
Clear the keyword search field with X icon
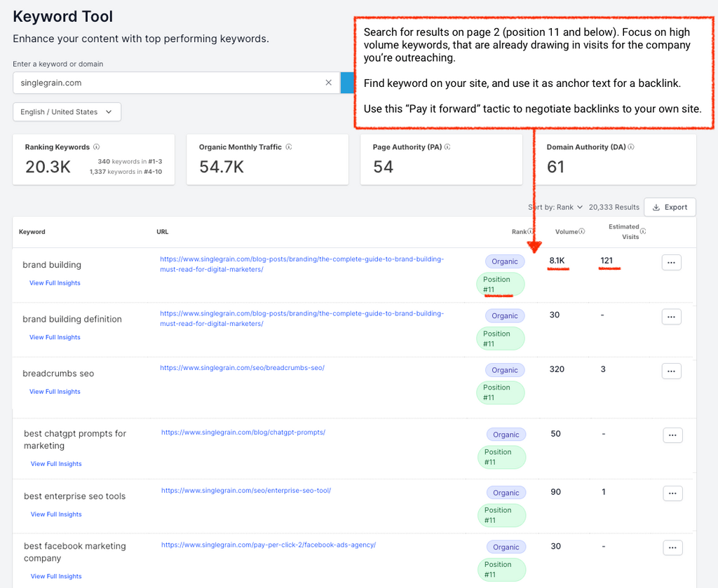pos(328,83)
